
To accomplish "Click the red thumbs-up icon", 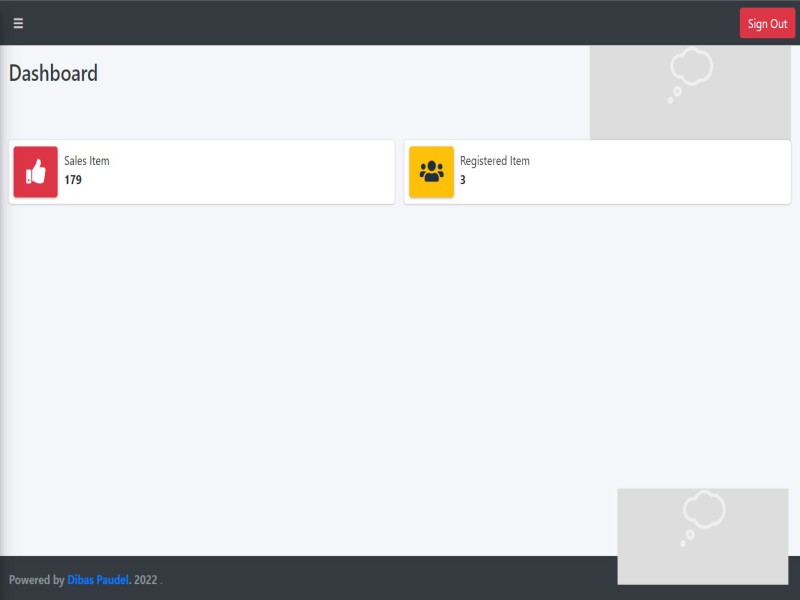I will [x=36, y=172].
